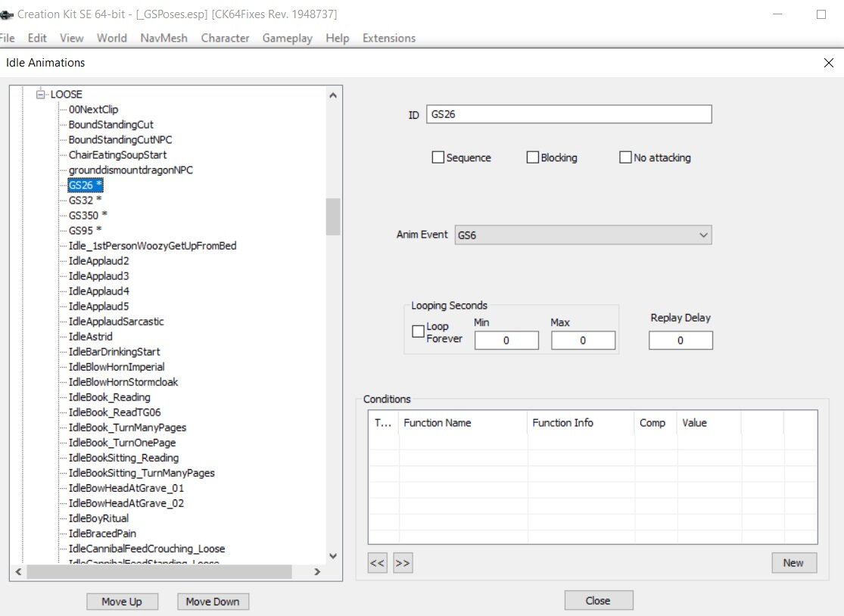Click the Looping Seconds Max field
Viewport: 844px width, 616px height.
pyautogui.click(x=583, y=341)
